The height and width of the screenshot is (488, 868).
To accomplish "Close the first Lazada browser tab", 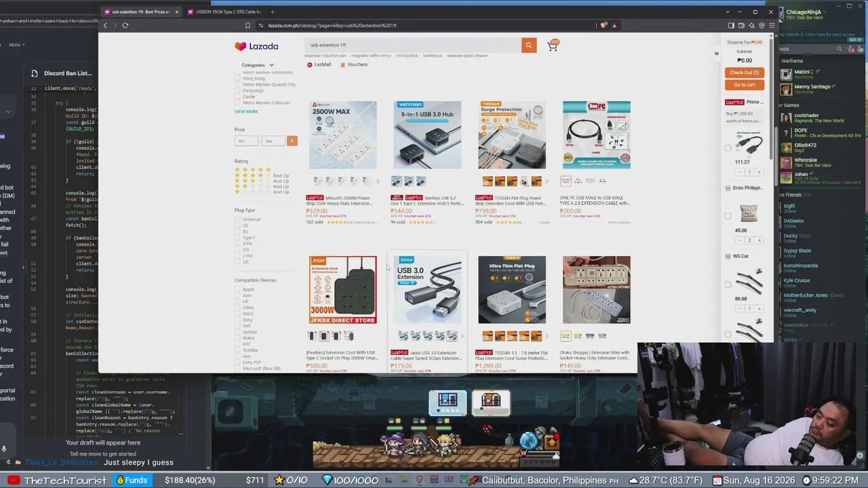I will coord(176,12).
